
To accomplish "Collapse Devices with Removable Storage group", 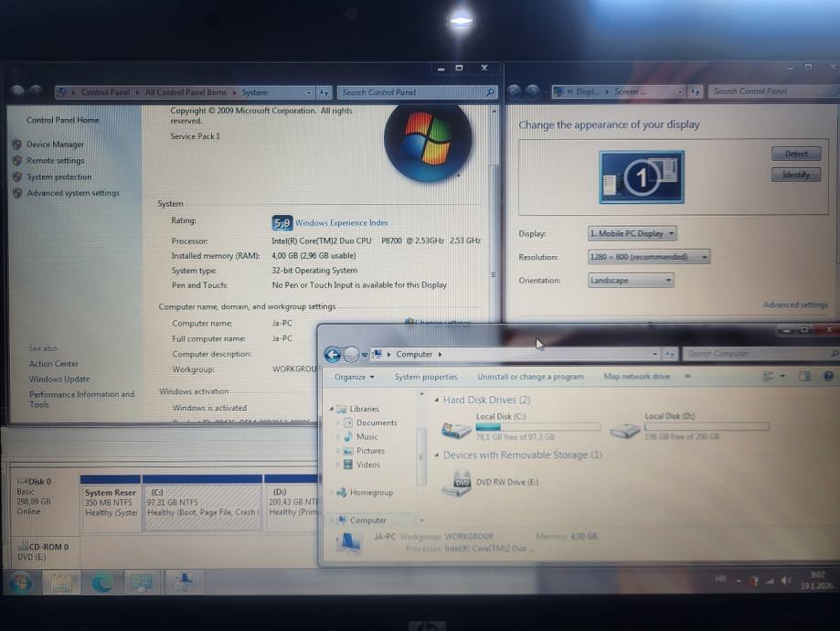I will point(437,455).
